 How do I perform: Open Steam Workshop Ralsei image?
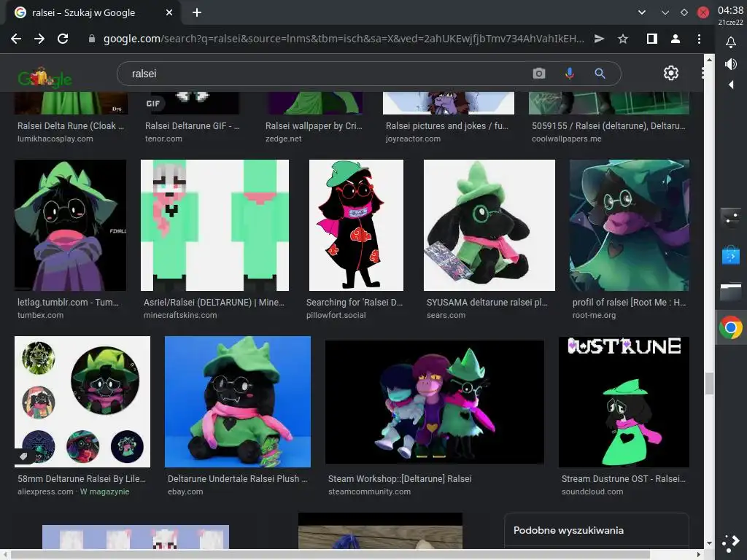tap(435, 402)
